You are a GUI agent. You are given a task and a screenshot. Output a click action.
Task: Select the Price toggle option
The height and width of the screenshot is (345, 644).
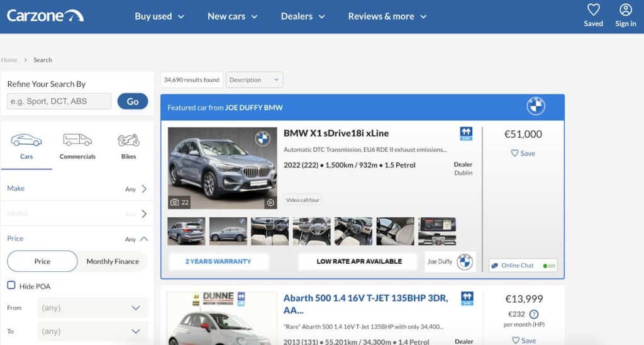coord(42,261)
